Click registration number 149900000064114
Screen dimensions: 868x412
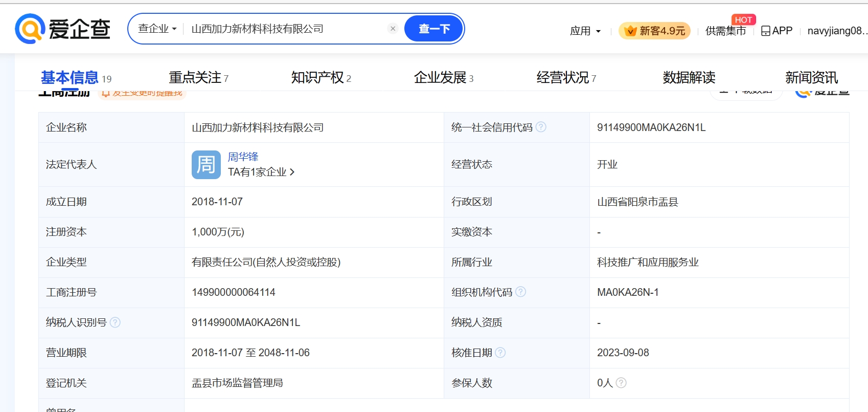point(234,292)
